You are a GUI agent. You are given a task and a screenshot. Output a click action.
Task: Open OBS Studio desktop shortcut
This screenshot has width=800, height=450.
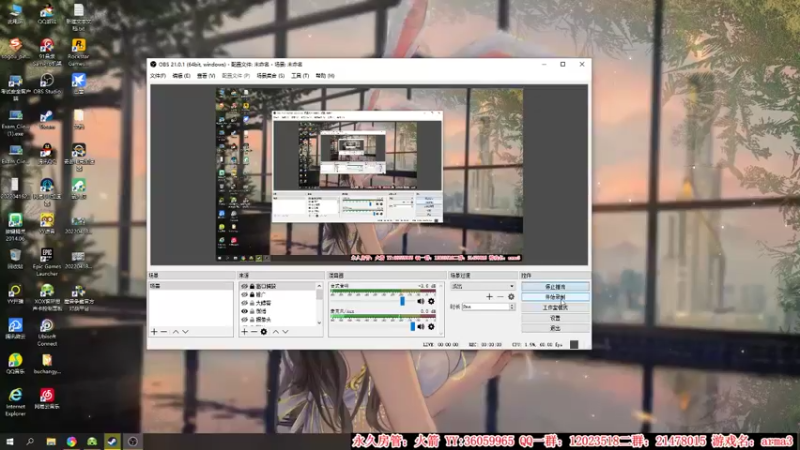coord(47,84)
